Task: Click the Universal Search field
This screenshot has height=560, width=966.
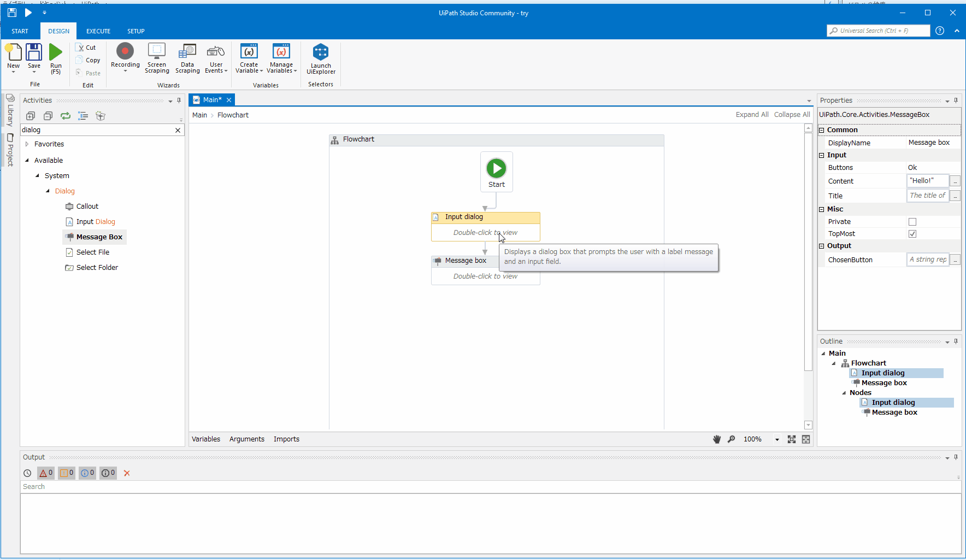Action: (879, 31)
